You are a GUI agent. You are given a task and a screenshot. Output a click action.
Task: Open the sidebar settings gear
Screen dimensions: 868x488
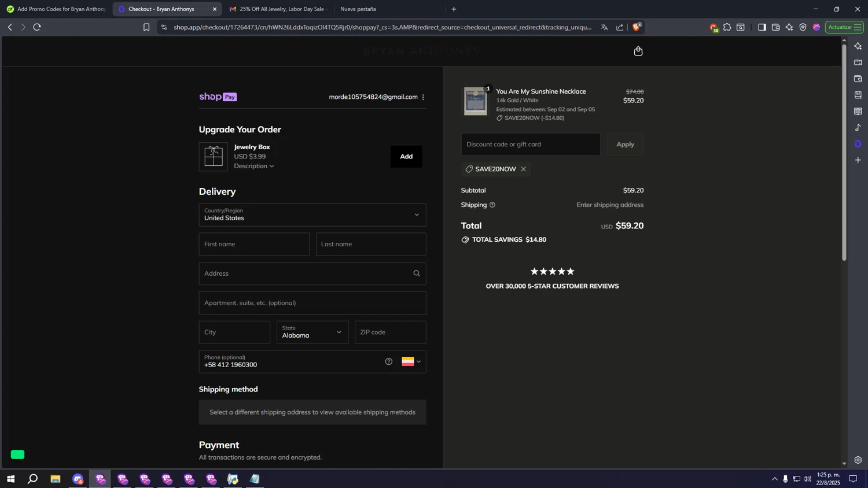858,460
